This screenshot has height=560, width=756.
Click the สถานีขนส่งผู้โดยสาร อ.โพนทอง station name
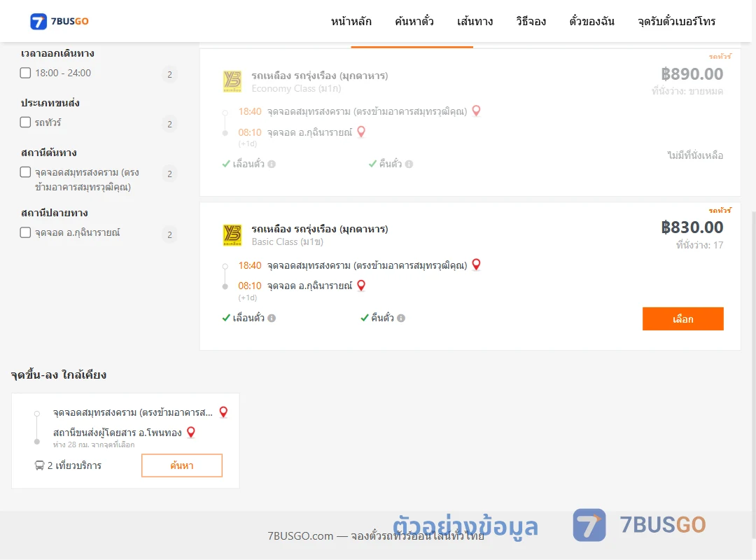click(x=117, y=433)
